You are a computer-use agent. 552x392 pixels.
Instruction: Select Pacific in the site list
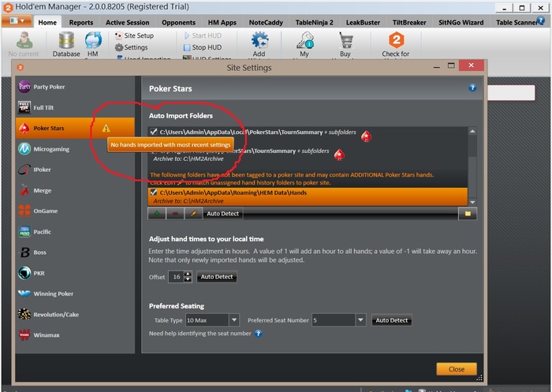click(x=75, y=232)
